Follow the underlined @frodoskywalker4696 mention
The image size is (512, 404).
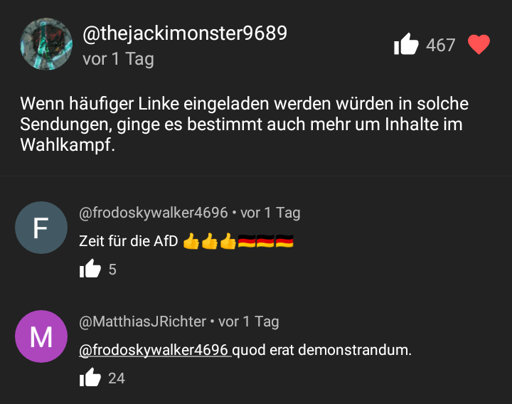point(155,350)
